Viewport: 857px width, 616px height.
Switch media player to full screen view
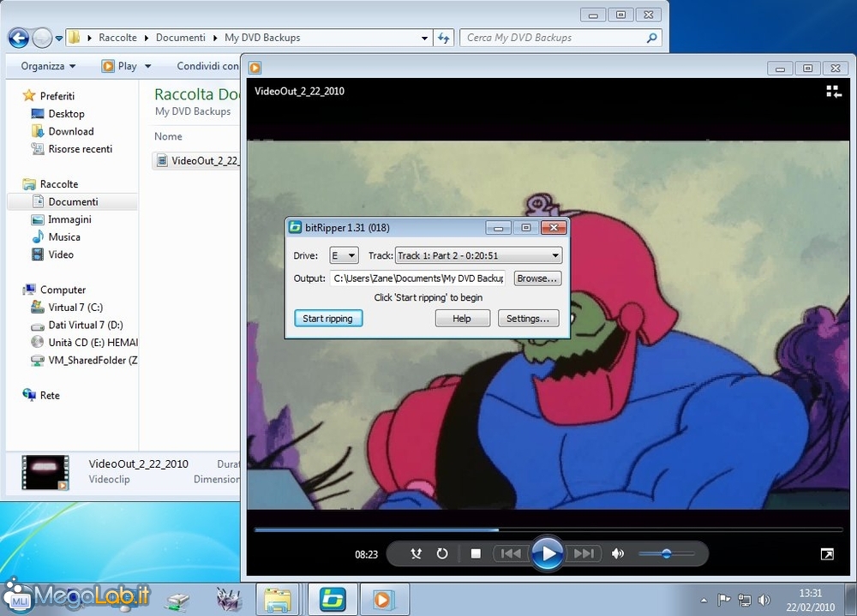tap(827, 554)
